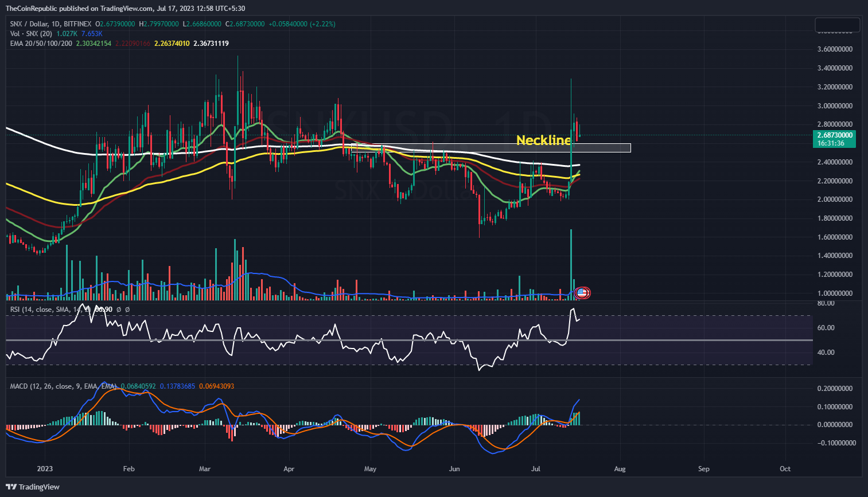
Task: Click the Sep label on the time axis
Action: (704, 469)
